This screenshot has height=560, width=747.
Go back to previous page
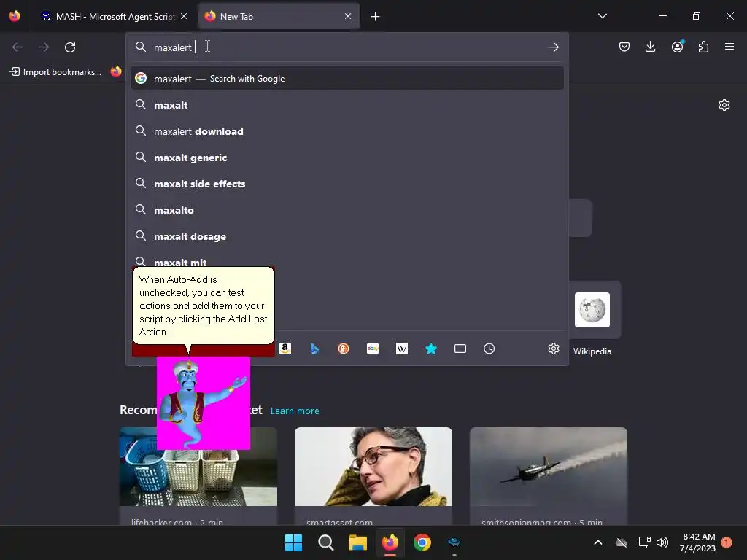click(x=18, y=47)
